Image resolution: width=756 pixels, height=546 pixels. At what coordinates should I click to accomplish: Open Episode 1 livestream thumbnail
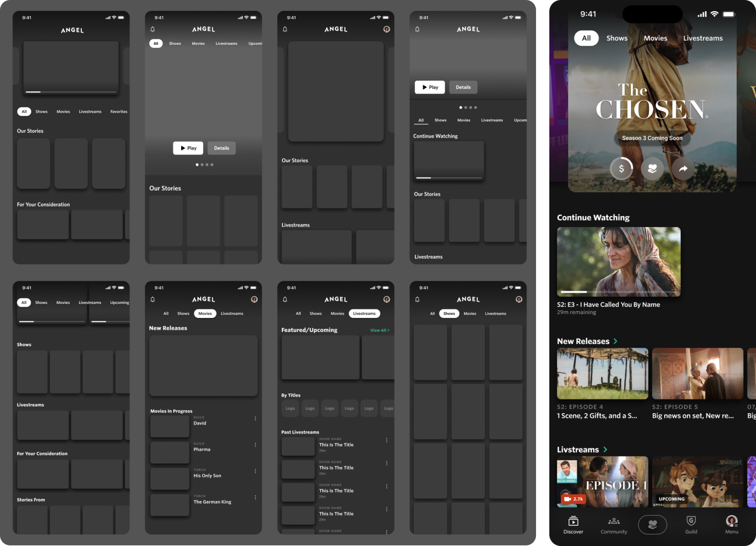coord(602,482)
